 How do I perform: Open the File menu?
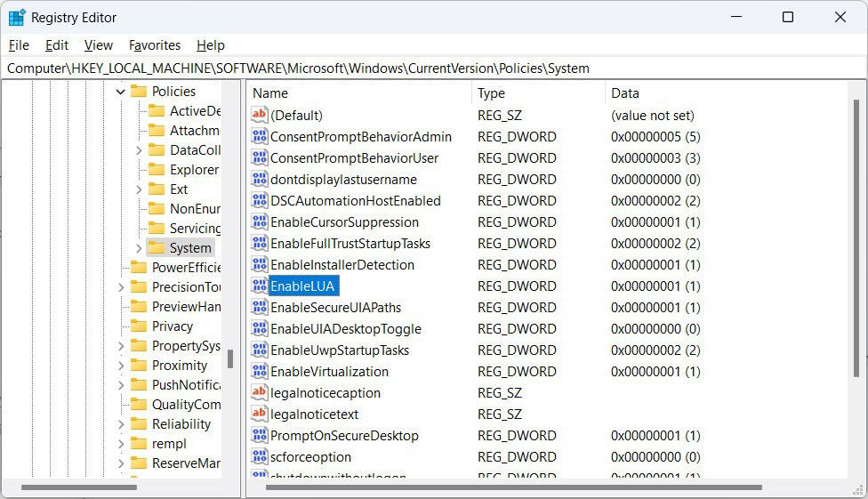[x=19, y=44]
